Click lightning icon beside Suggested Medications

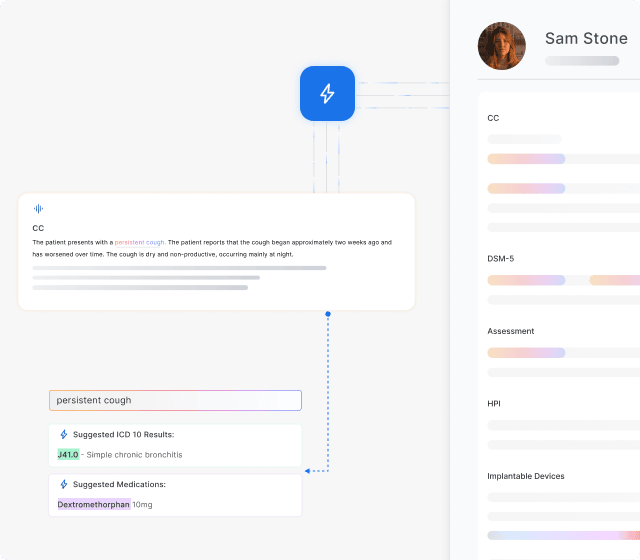tap(64, 485)
